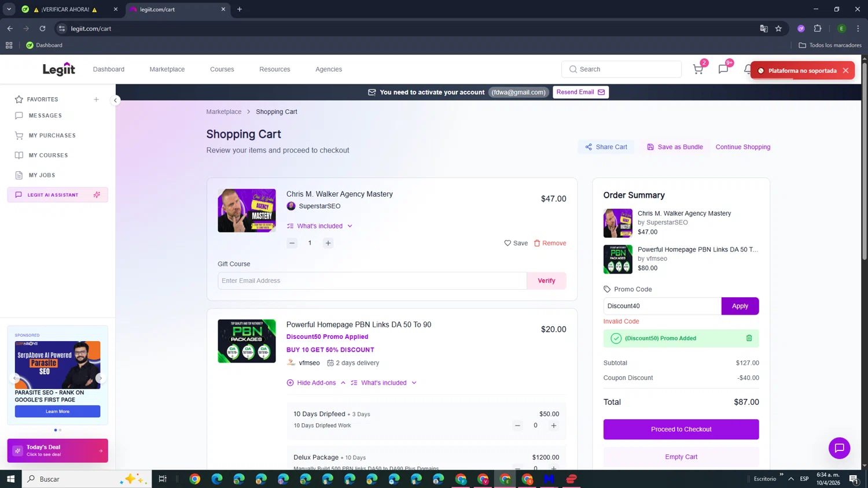Collapse add-ons with Hide Add-ons
The width and height of the screenshot is (868, 488).
[x=316, y=383]
